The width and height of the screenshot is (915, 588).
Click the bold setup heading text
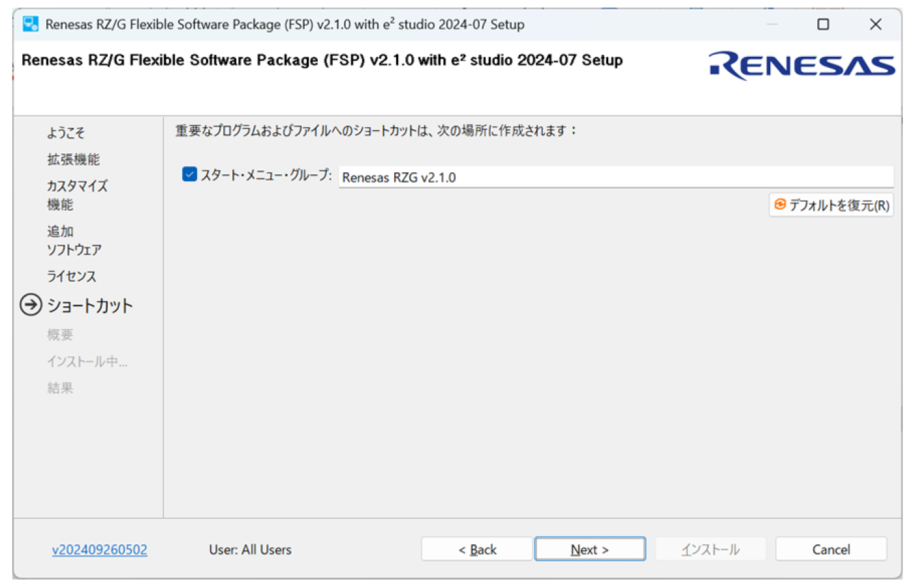point(322,60)
